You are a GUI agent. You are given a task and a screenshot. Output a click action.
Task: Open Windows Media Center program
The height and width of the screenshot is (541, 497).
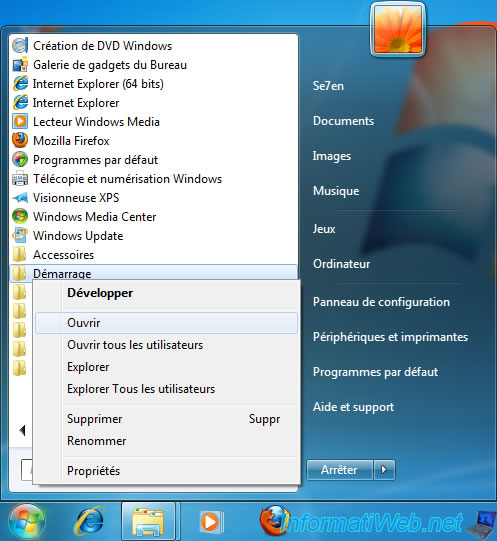pos(154,217)
